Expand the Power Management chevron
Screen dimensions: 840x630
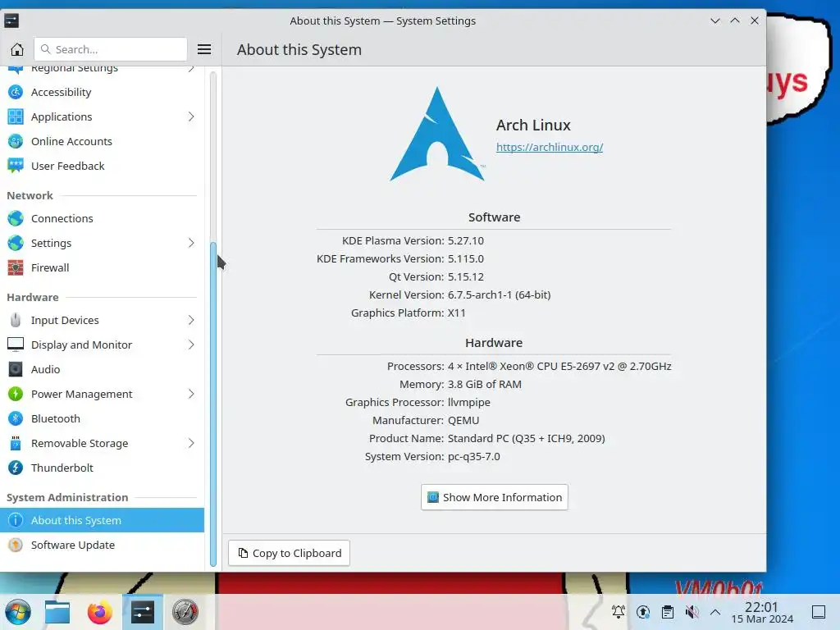[191, 395]
